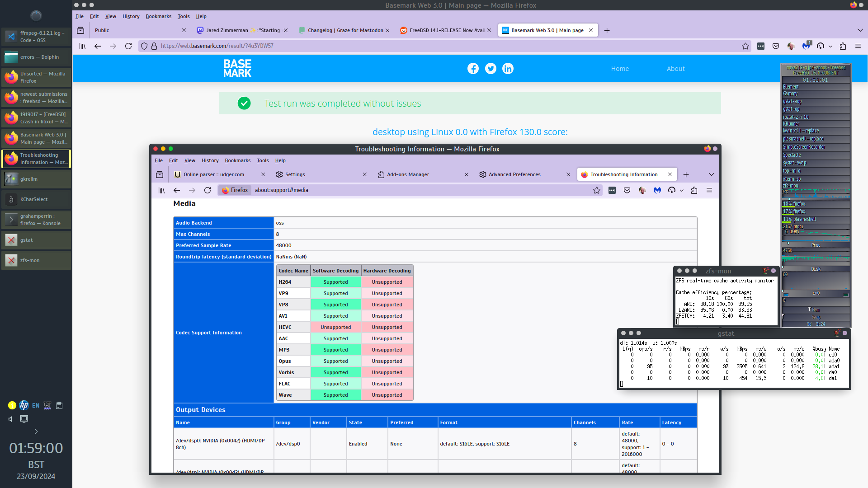Open list all tabs chevron in outer Firefox
The width and height of the screenshot is (868, 488).
[x=860, y=30]
